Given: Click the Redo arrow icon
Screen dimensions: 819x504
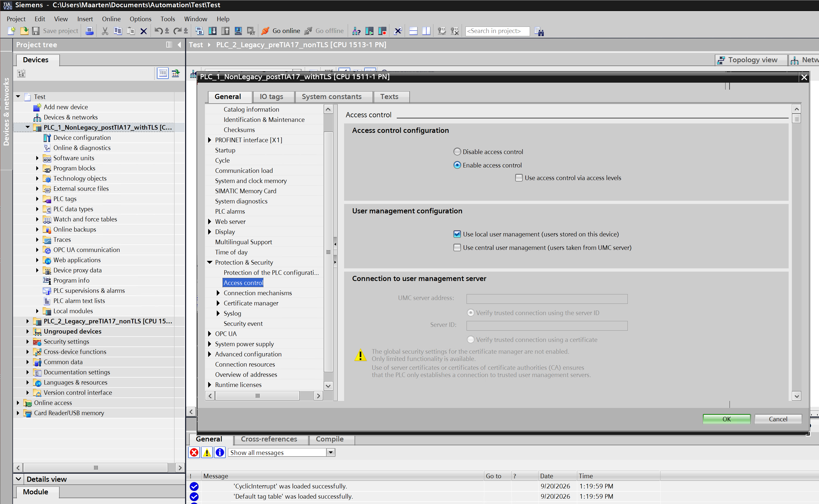Looking at the screenshot, I should (178, 31).
